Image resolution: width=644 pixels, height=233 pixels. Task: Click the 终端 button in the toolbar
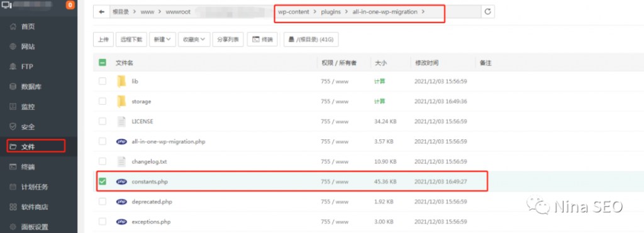coord(262,40)
